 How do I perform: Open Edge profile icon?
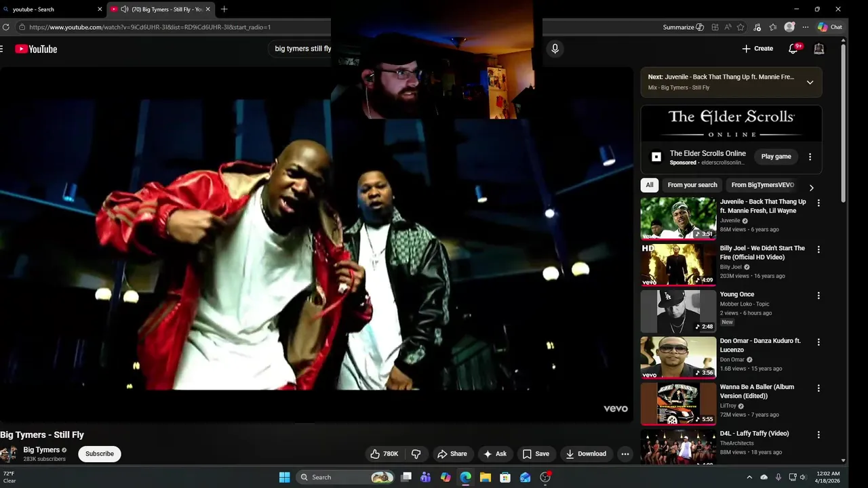click(789, 27)
